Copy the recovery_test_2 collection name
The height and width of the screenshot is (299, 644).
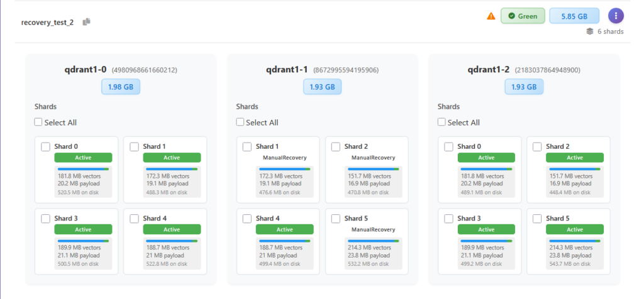(87, 22)
